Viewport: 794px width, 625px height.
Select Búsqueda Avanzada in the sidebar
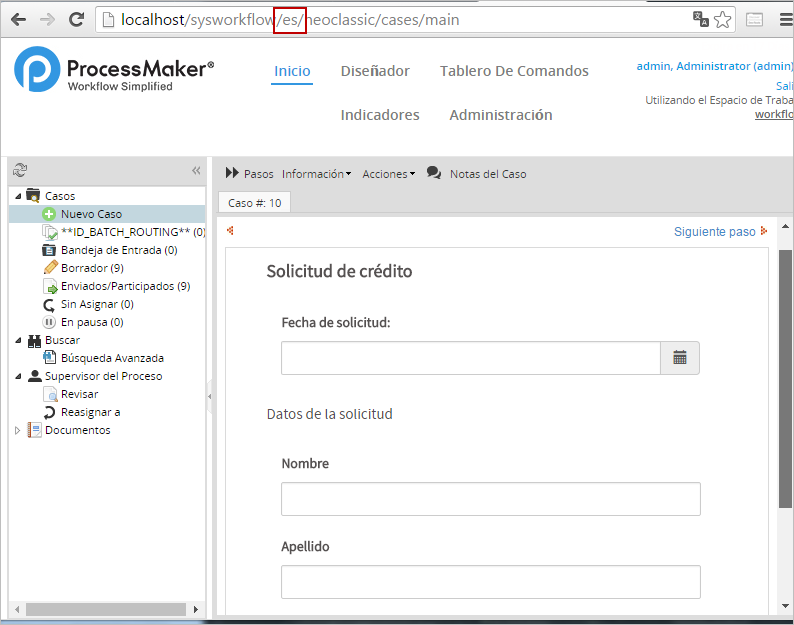pos(112,358)
